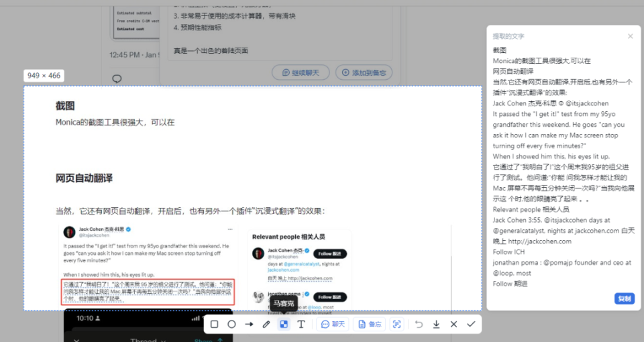The width and height of the screenshot is (644, 342).
Task: Click the @generalcatalyst mention link
Action: [x=301, y=264]
